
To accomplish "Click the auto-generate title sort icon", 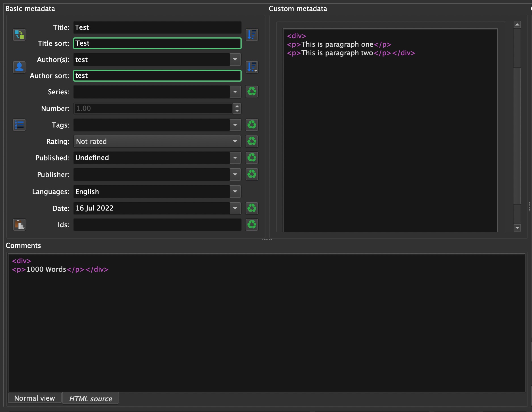I will click(252, 35).
